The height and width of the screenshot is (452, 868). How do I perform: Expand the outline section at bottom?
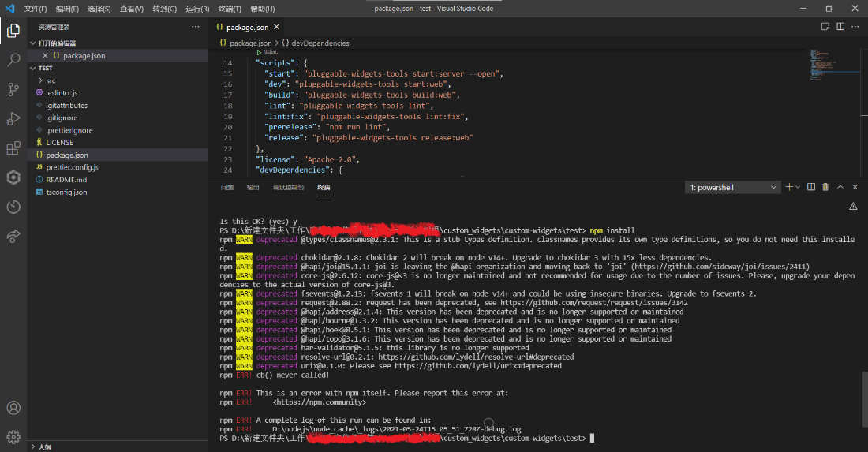point(118,446)
